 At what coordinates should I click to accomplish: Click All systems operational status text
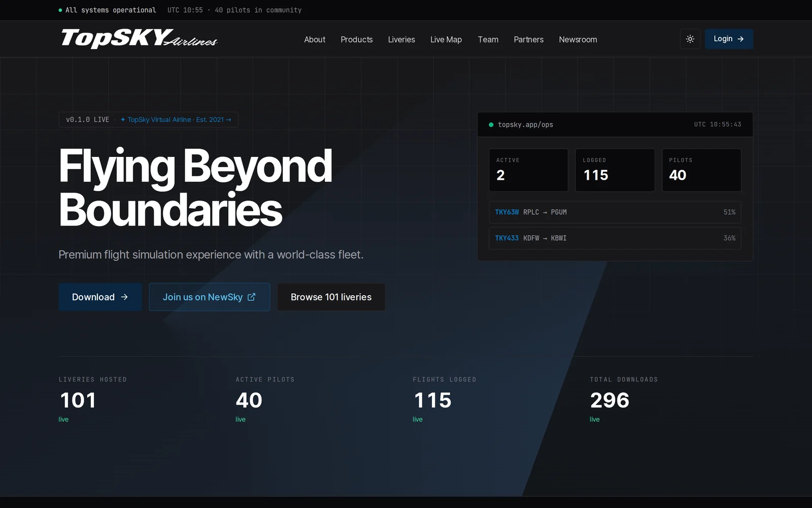click(x=111, y=10)
